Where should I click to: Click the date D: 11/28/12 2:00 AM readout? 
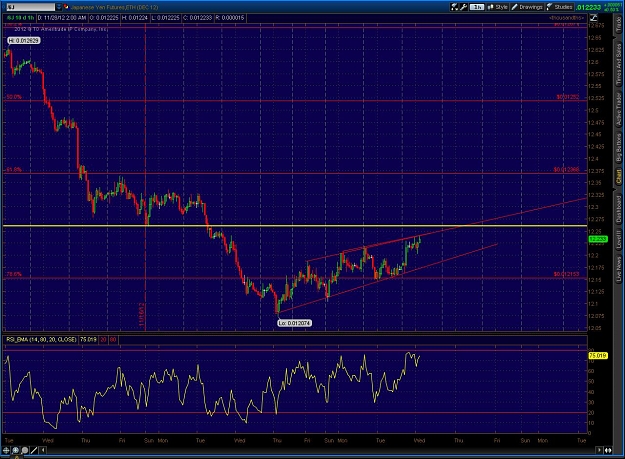coord(62,18)
